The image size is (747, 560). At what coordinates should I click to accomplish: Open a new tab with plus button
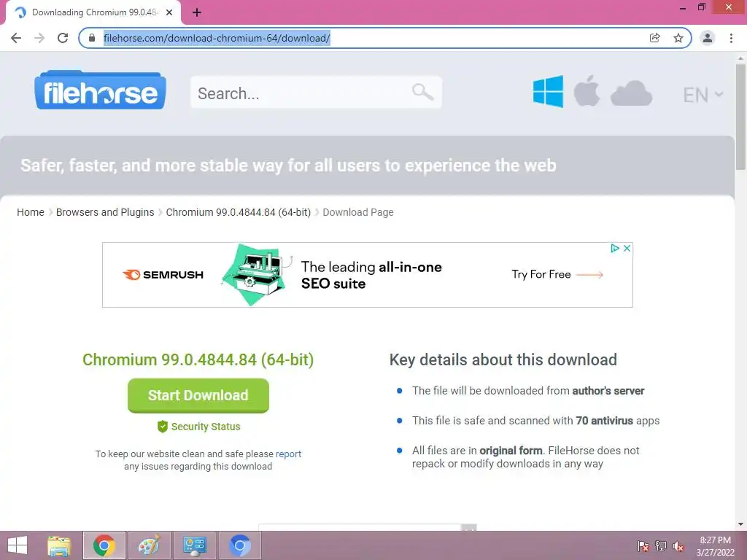click(197, 13)
